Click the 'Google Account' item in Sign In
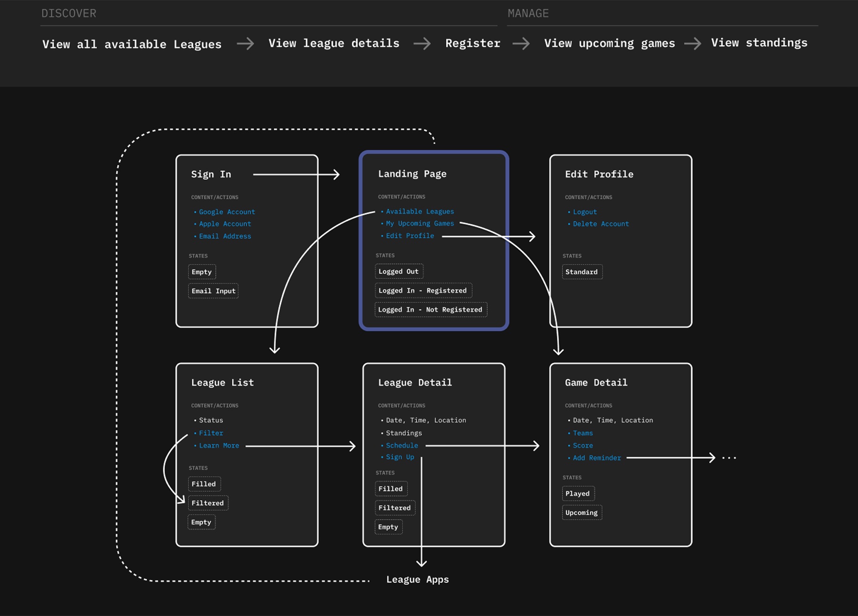 [x=227, y=212]
